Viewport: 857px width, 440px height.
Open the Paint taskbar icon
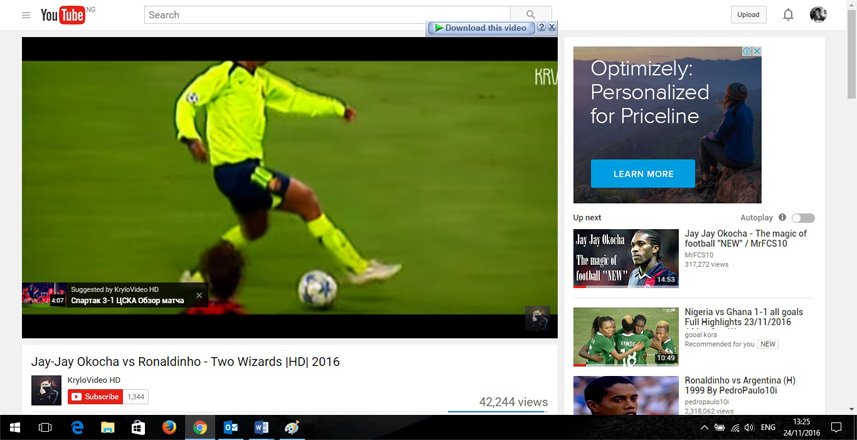(x=292, y=427)
